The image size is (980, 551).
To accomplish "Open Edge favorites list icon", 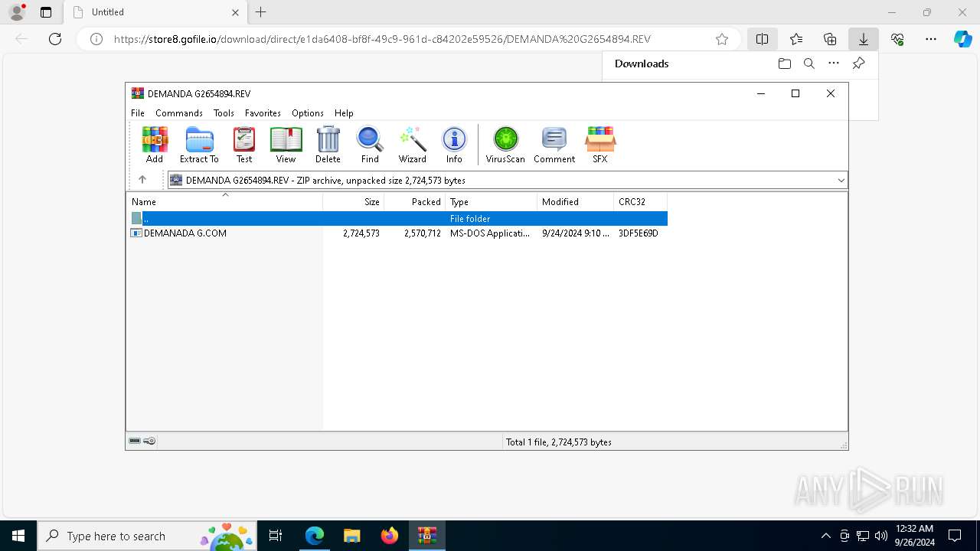I will click(796, 39).
